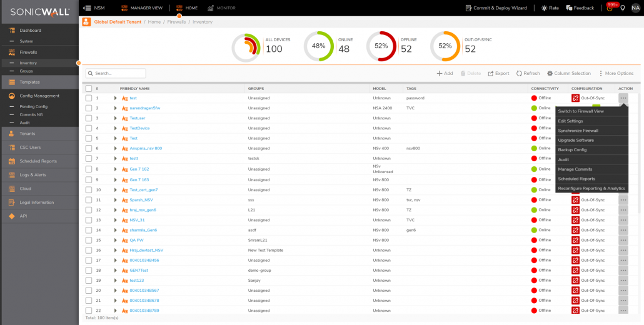The width and height of the screenshot is (644, 325).
Task: Choose Reconfigure Reporting & Analytics
Action: click(592, 188)
